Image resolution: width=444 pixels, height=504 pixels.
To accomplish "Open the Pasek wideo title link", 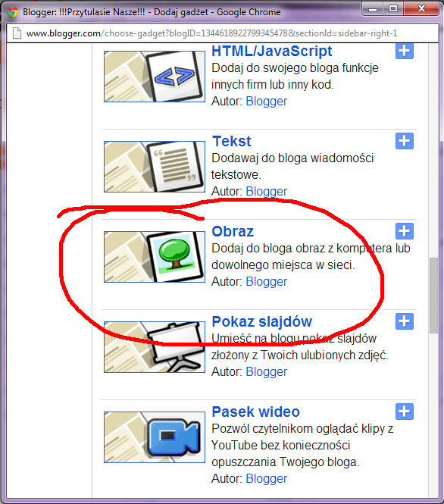I will [256, 412].
